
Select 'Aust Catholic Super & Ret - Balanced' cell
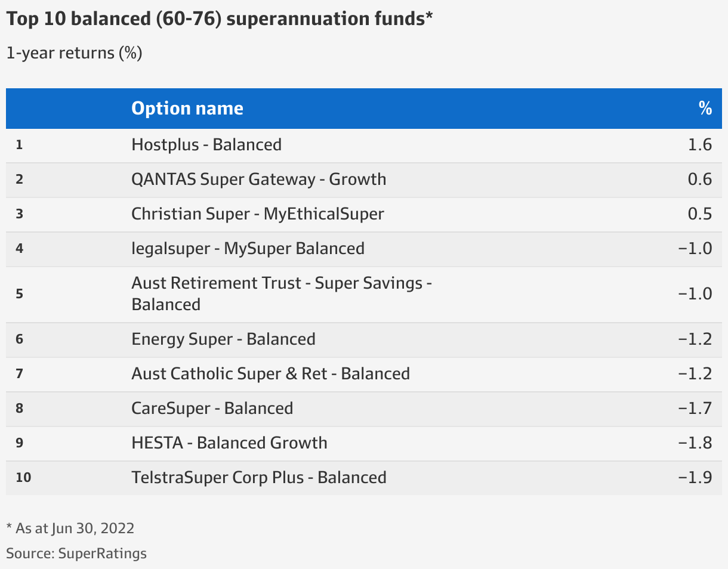(x=271, y=374)
